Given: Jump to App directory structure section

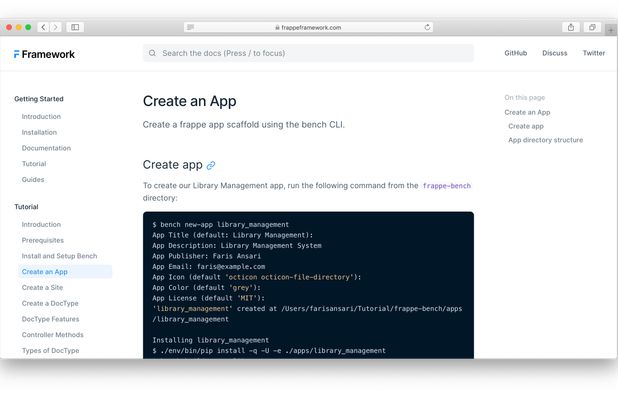Looking at the screenshot, I should (x=545, y=140).
